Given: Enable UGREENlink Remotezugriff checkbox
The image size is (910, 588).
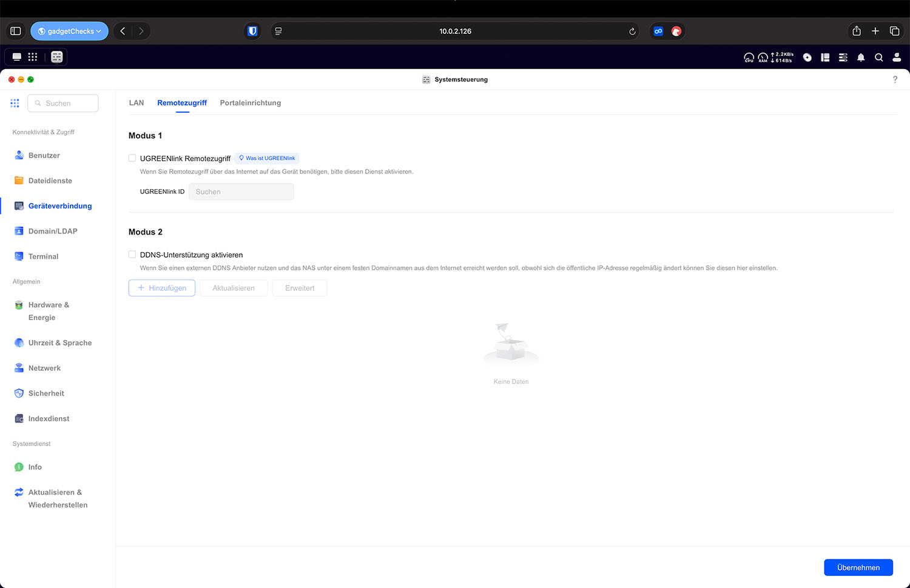Looking at the screenshot, I should [x=132, y=158].
